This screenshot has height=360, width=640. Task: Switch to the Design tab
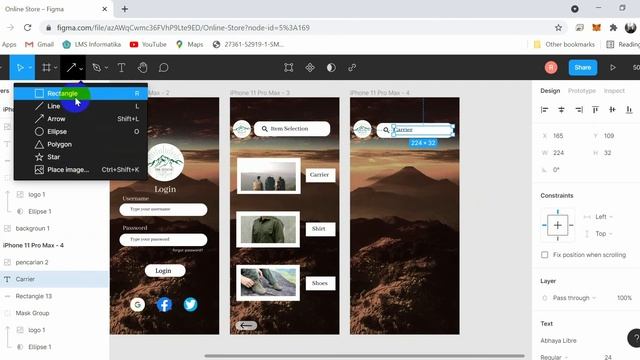(x=550, y=91)
